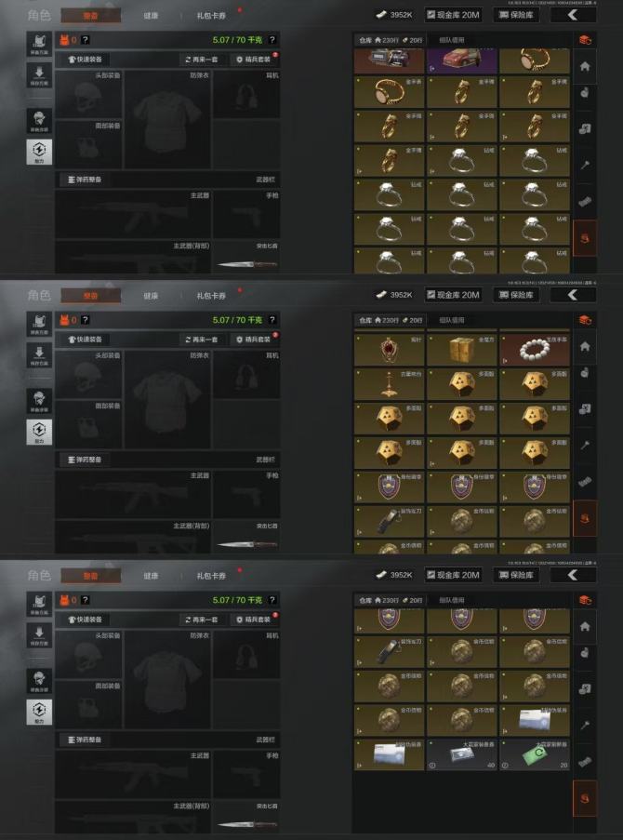Click 快速装备 quick equip in top screenshot
The image size is (623, 840).
coord(85,59)
